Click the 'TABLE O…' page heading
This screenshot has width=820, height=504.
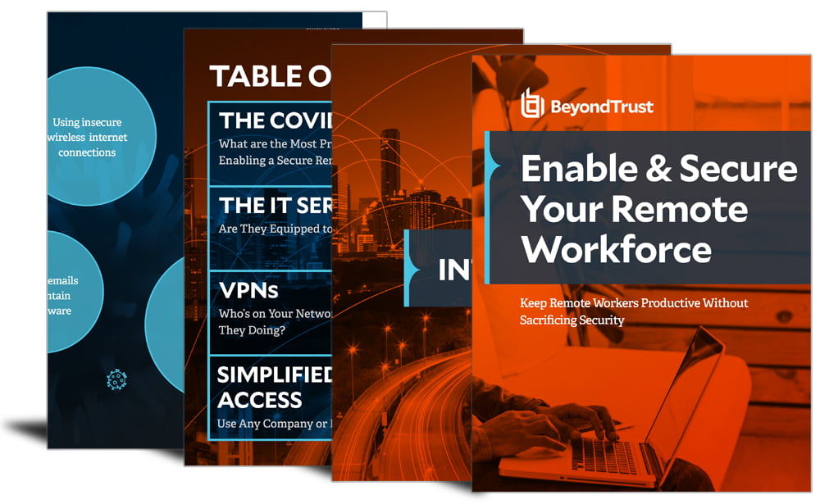pos(270,76)
